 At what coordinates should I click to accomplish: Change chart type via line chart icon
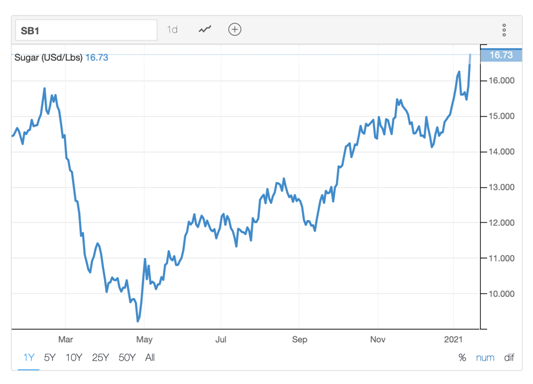tap(205, 30)
